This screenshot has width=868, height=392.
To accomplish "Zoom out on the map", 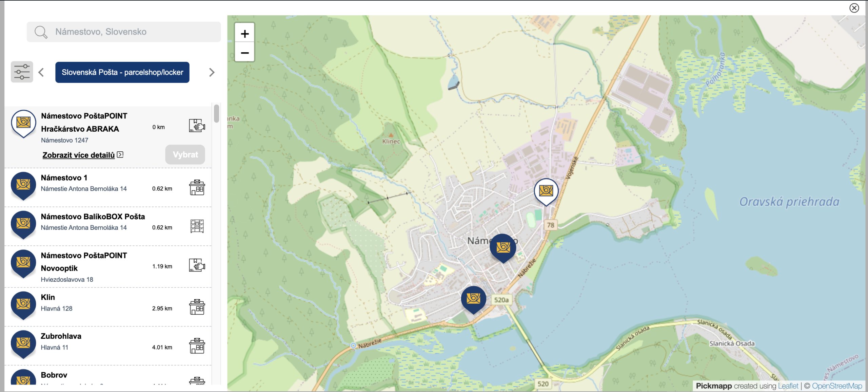I will 245,53.
